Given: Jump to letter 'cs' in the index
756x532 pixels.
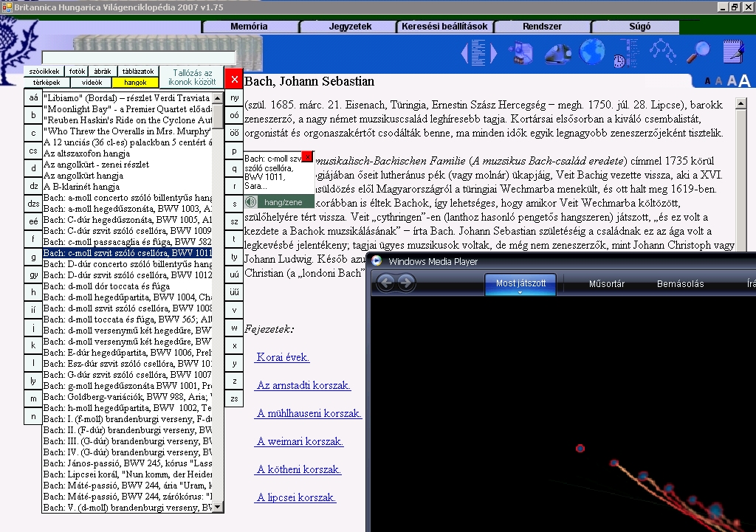Looking at the screenshot, I should [x=33, y=151].
